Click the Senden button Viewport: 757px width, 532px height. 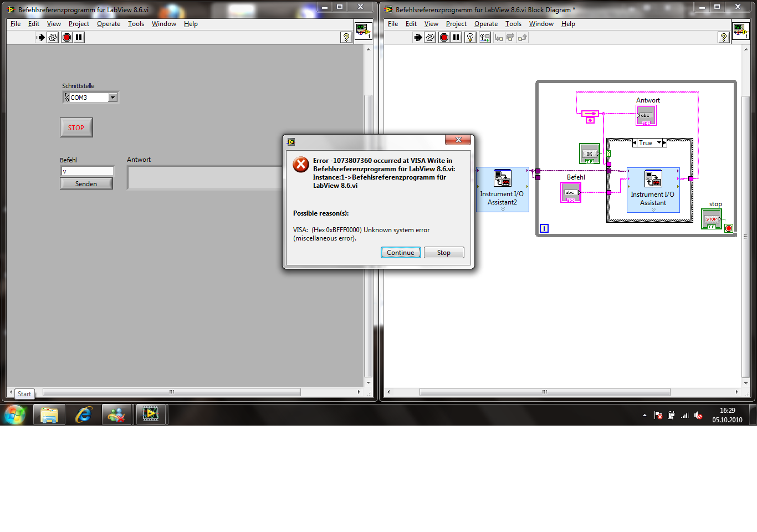click(86, 184)
